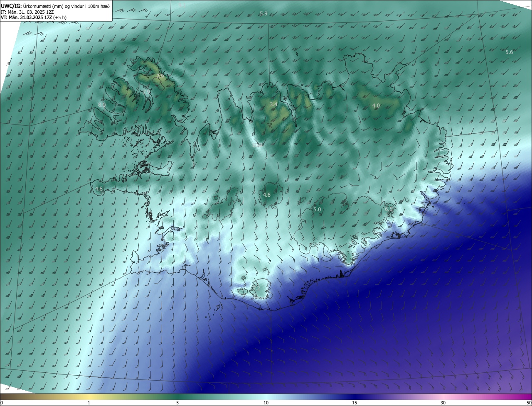Click the 4.8 value label on the map
Screen dimensions: 532x406
99,188
